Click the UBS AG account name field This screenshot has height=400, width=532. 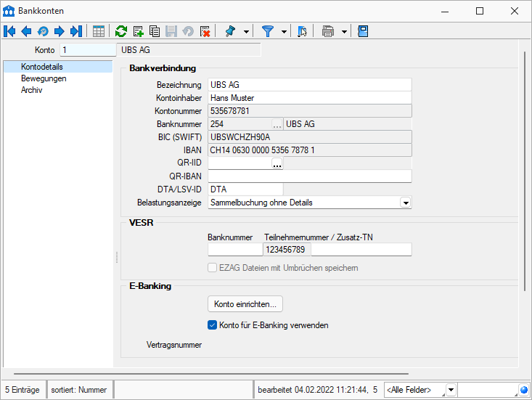tap(189, 50)
